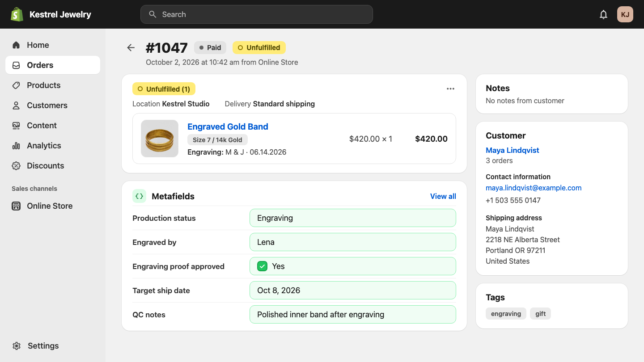Click the Analytics bar chart icon

(16, 146)
